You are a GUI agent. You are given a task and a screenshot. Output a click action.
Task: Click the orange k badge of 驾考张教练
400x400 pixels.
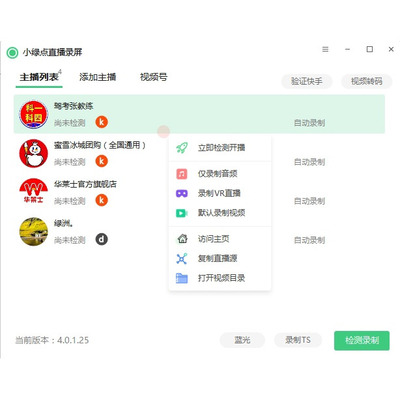point(102,122)
